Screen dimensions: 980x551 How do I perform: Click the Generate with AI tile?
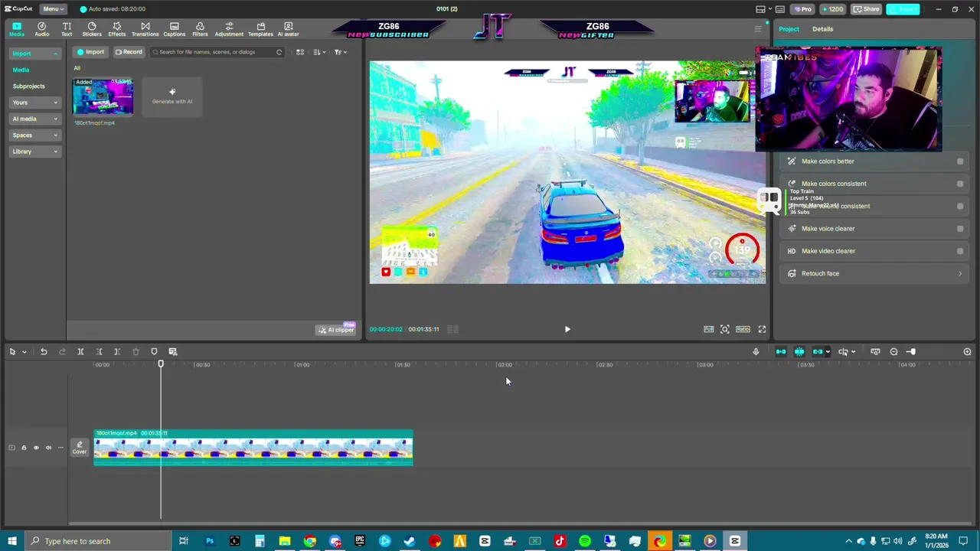172,96
